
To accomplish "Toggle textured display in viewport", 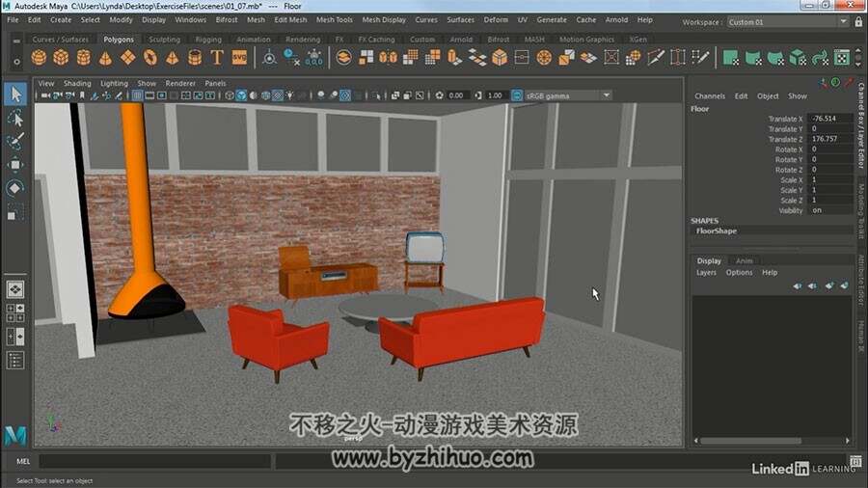I will (278, 95).
